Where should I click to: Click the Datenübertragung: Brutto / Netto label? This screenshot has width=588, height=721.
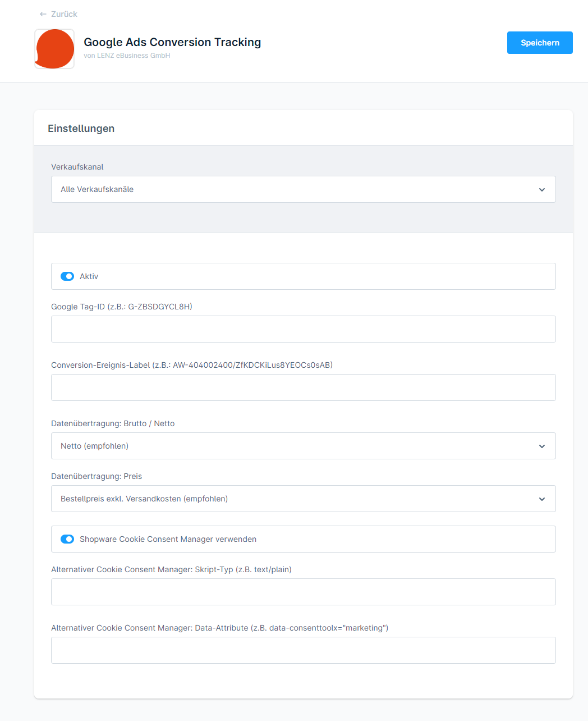pyautogui.click(x=113, y=423)
